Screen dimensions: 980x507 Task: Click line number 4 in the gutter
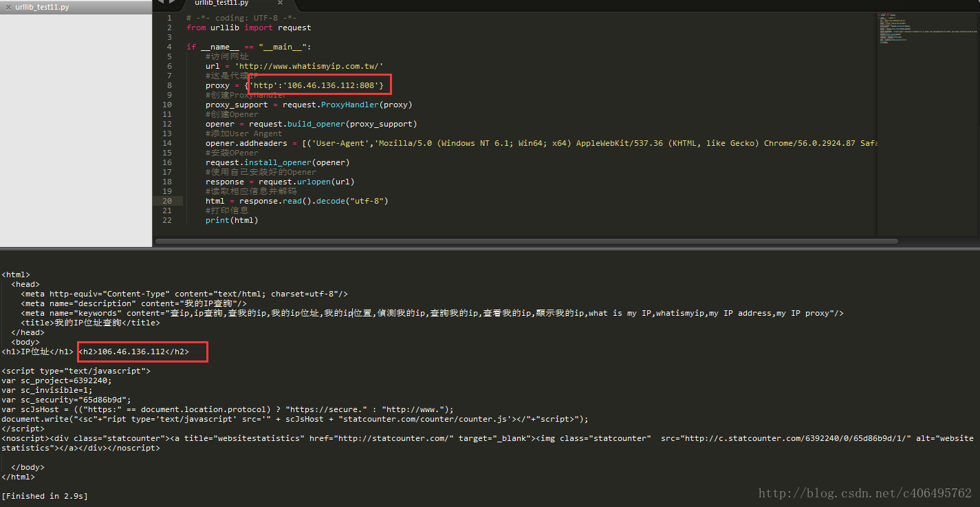click(169, 47)
